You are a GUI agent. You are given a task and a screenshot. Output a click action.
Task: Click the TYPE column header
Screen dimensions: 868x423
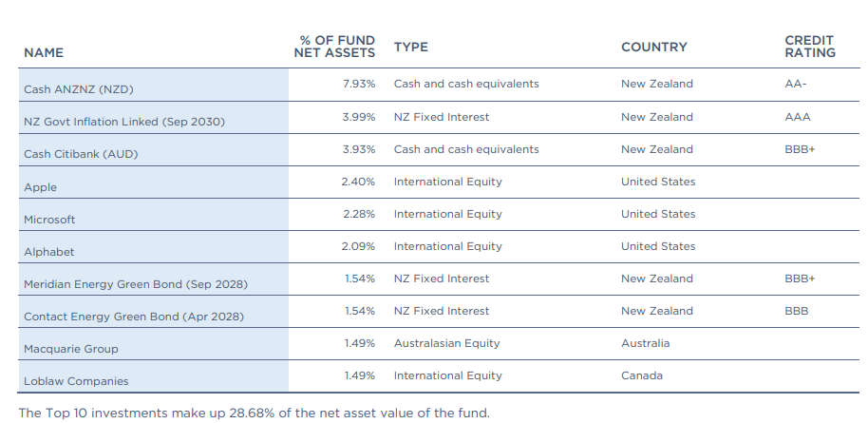tap(410, 47)
